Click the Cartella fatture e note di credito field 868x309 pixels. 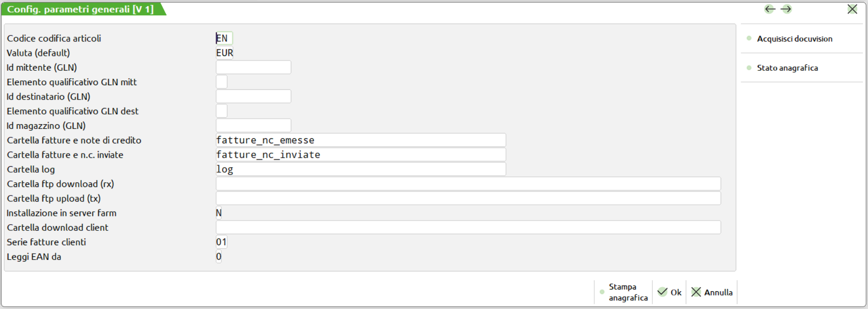point(361,140)
